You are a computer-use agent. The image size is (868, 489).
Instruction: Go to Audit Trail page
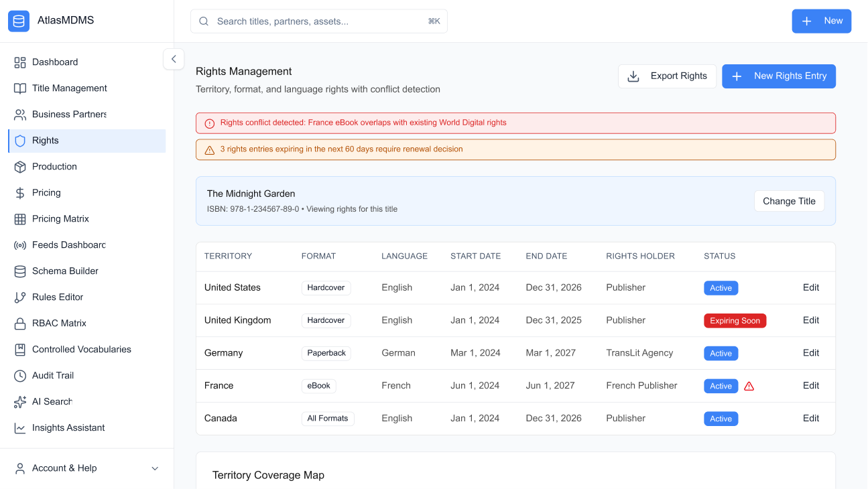[x=53, y=376]
